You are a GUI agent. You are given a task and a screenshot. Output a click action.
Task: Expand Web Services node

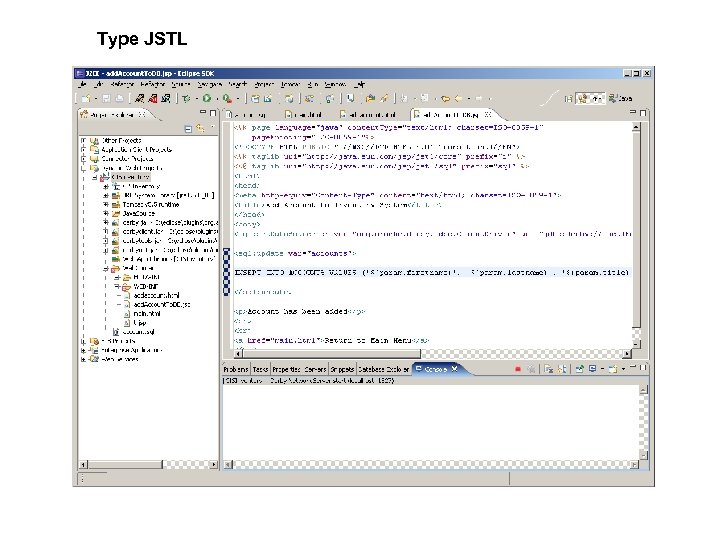click(83, 359)
